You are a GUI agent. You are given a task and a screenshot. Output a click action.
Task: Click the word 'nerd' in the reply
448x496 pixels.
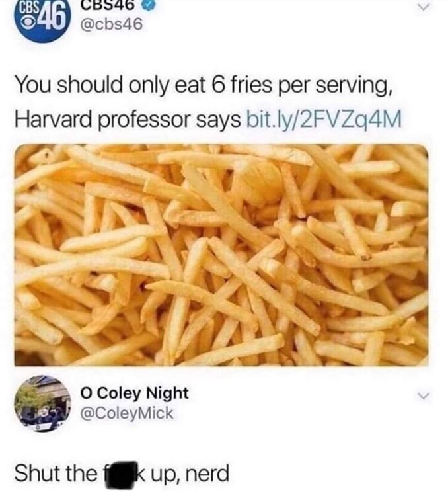tap(207, 474)
